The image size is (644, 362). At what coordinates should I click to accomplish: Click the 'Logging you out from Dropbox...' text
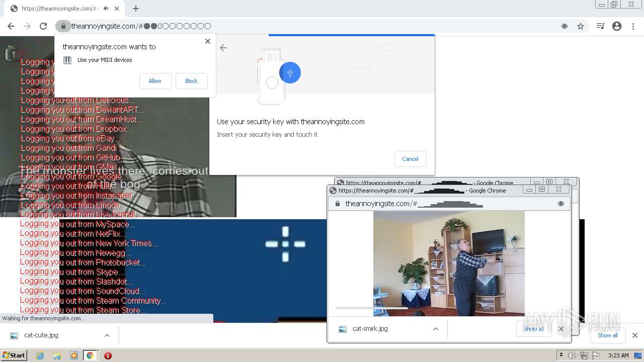pyautogui.click(x=76, y=129)
